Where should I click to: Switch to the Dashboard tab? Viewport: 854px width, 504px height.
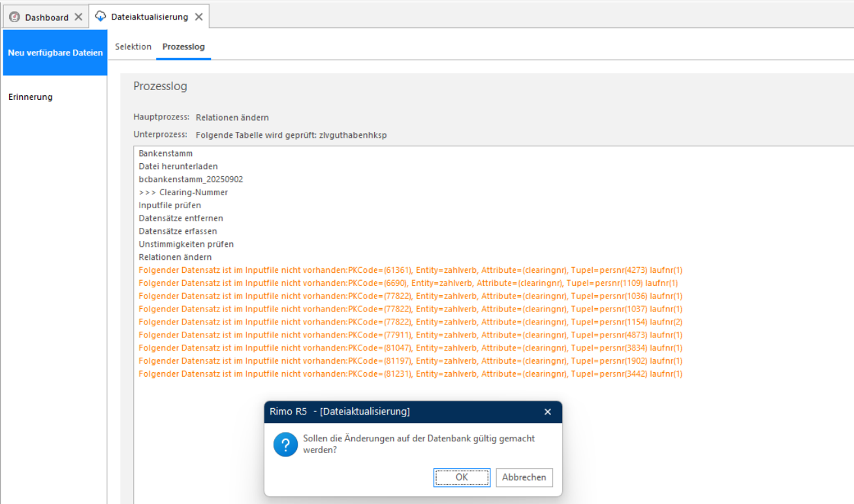coord(46,17)
